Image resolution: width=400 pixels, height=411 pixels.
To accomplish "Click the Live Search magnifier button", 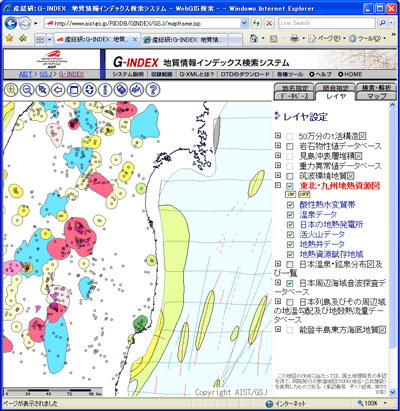I will click(383, 23).
